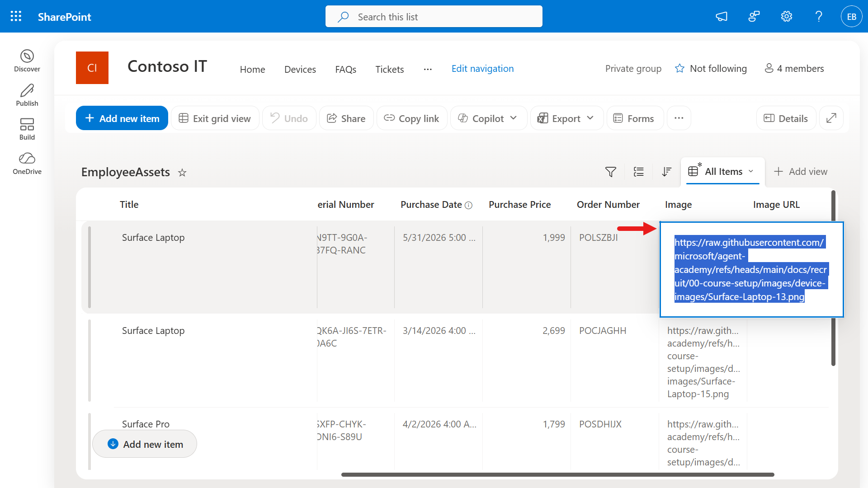Image resolution: width=868 pixels, height=488 pixels.
Task: Open the All Items view dropdown
Action: (x=722, y=172)
